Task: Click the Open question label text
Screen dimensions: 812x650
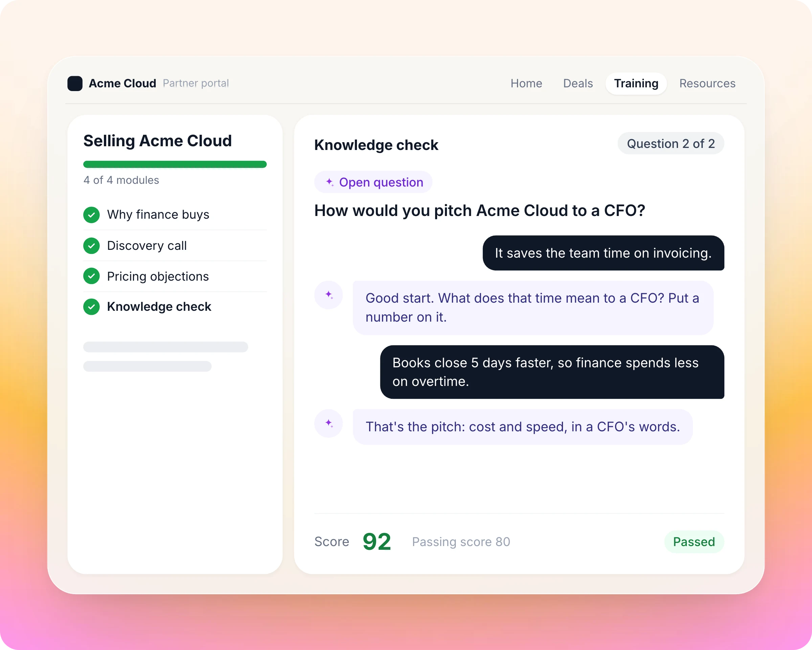Action: coord(381,182)
